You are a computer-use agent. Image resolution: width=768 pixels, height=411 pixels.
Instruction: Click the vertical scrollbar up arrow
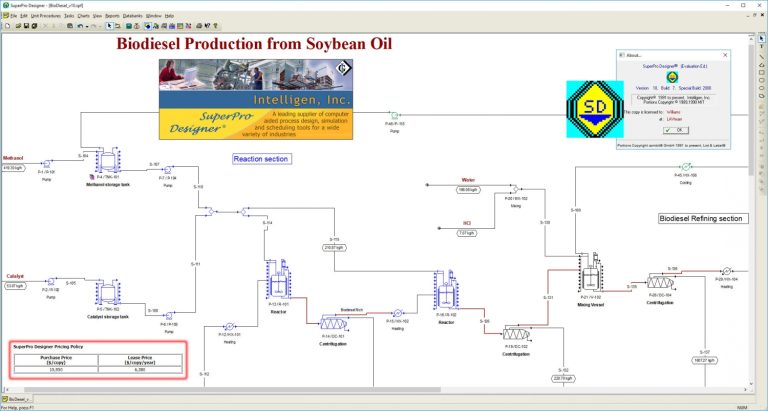(x=752, y=37)
